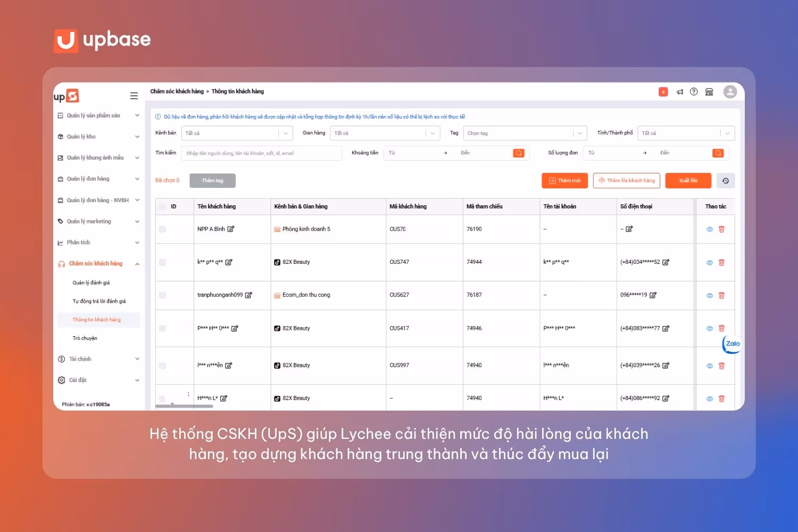Delete the CUS417 customer row
The width and height of the screenshot is (798, 532).
[x=722, y=329]
